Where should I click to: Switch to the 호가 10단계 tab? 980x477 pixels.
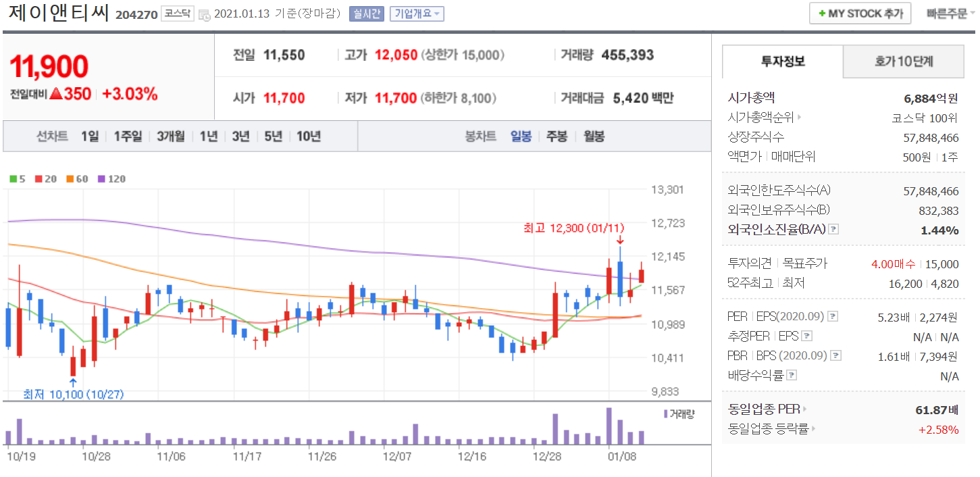point(903,61)
